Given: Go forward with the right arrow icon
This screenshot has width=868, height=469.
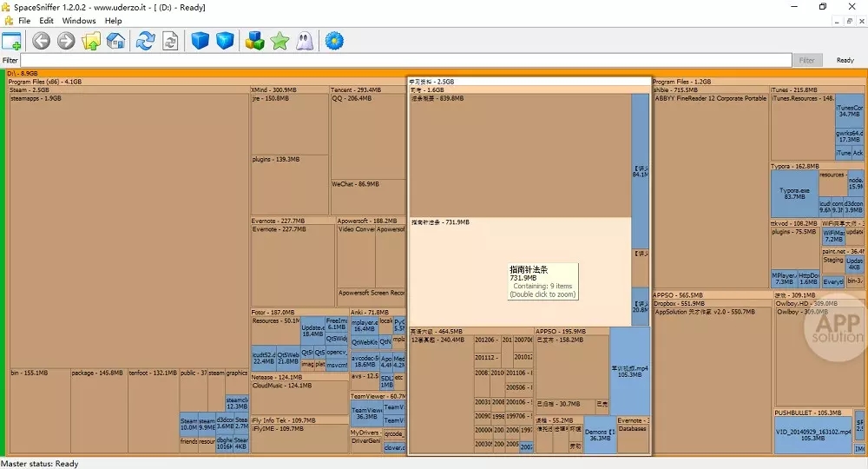Looking at the screenshot, I should (66, 41).
